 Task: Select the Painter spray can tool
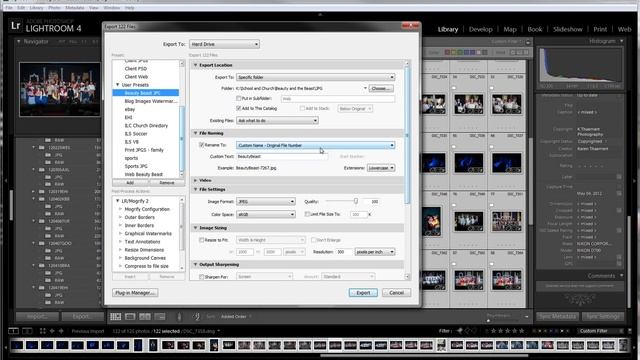pyautogui.click(x=179, y=317)
